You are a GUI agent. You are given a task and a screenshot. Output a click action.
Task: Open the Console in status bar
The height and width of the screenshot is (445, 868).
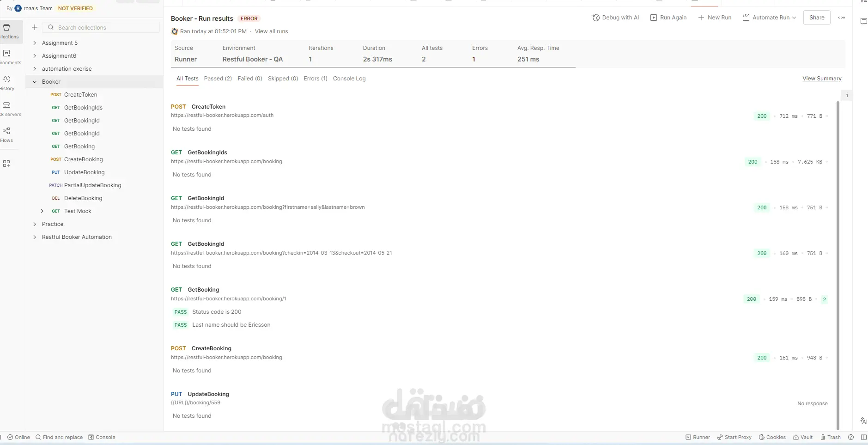[102, 437]
